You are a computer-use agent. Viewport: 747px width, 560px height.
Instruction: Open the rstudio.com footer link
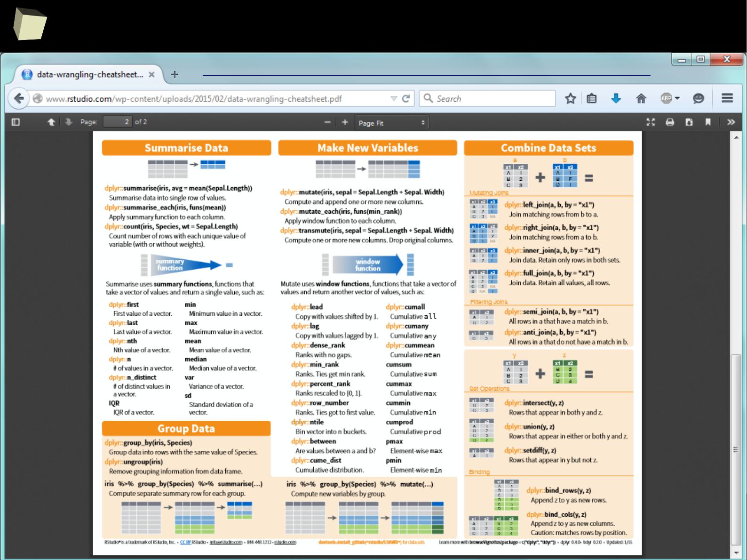click(x=285, y=542)
